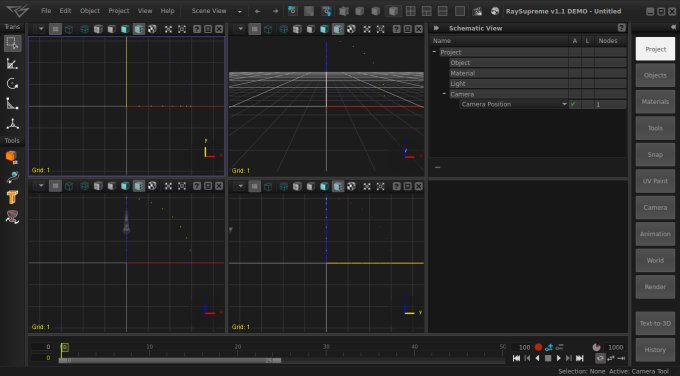Toggle grid display in top-left viewport
The height and width of the screenshot is (376, 680).
click(55, 29)
